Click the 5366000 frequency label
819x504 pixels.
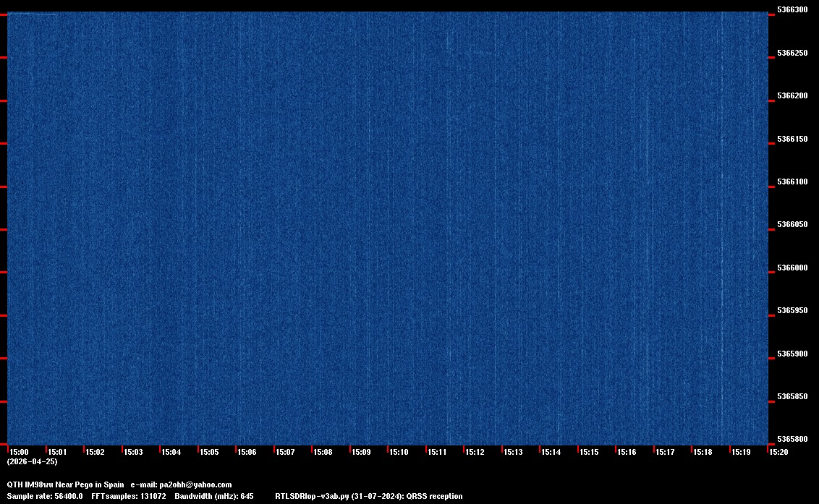[792, 268]
